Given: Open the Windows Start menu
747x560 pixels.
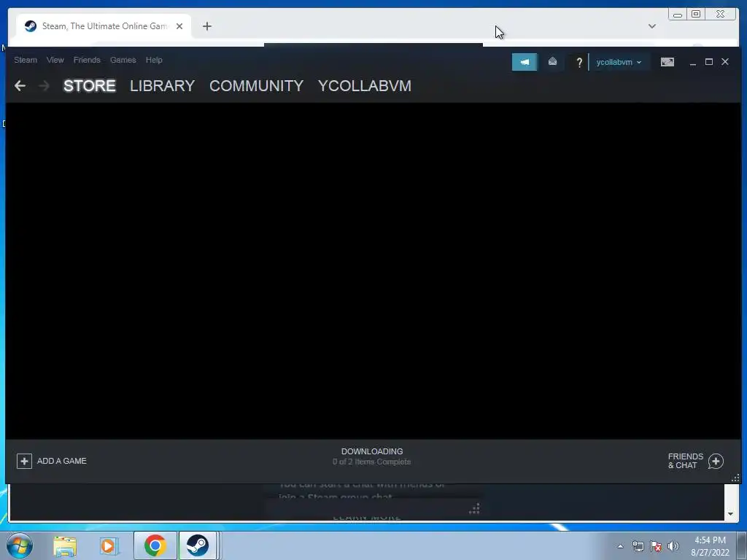Looking at the screenshot, I should tap(20, 545).
